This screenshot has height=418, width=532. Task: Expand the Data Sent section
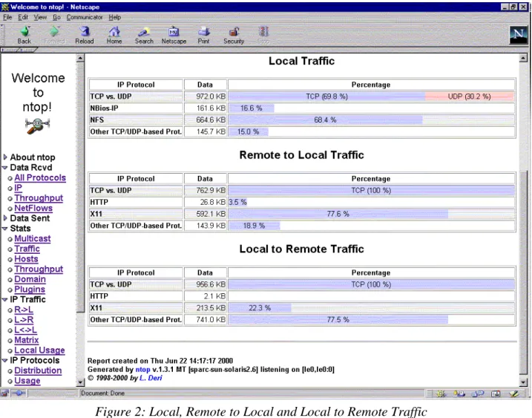click(5, 218)
